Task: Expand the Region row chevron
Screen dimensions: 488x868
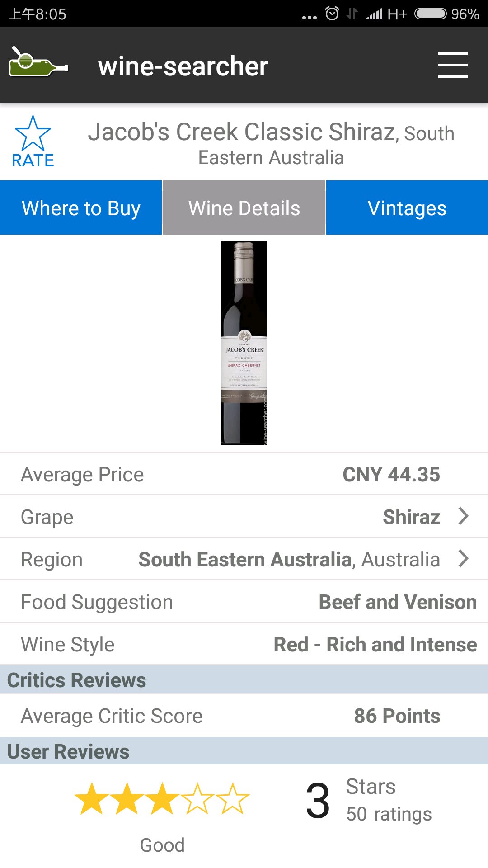Action: tap(463, 558)
